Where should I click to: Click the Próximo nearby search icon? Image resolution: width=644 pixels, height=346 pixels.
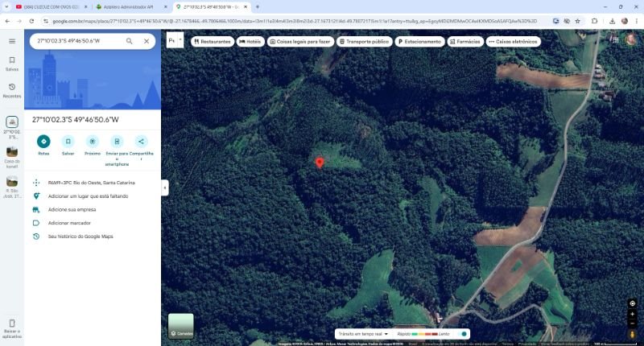93,142
